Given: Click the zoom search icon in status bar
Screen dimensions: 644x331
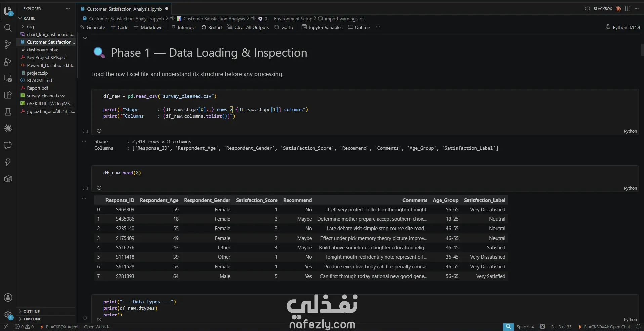Looking at the screenshot, I should [508, 327].
